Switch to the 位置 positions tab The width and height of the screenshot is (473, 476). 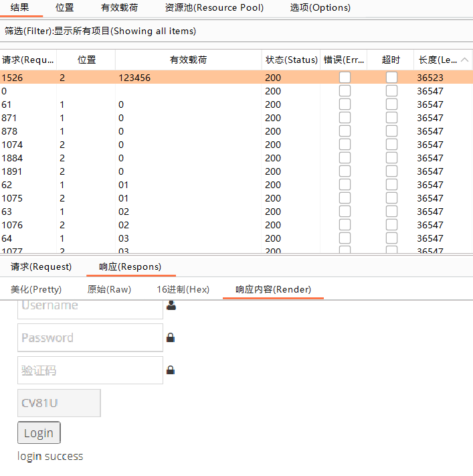click(x=65, y=7)
